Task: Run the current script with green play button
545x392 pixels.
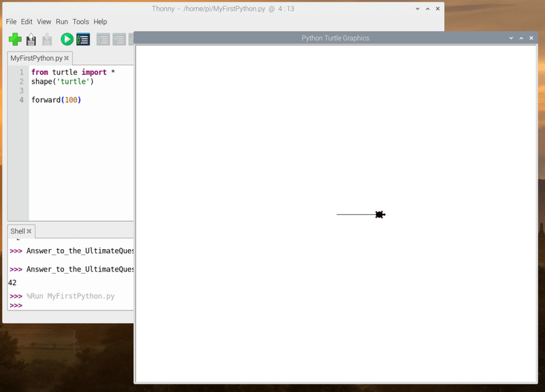Action: 67,39
